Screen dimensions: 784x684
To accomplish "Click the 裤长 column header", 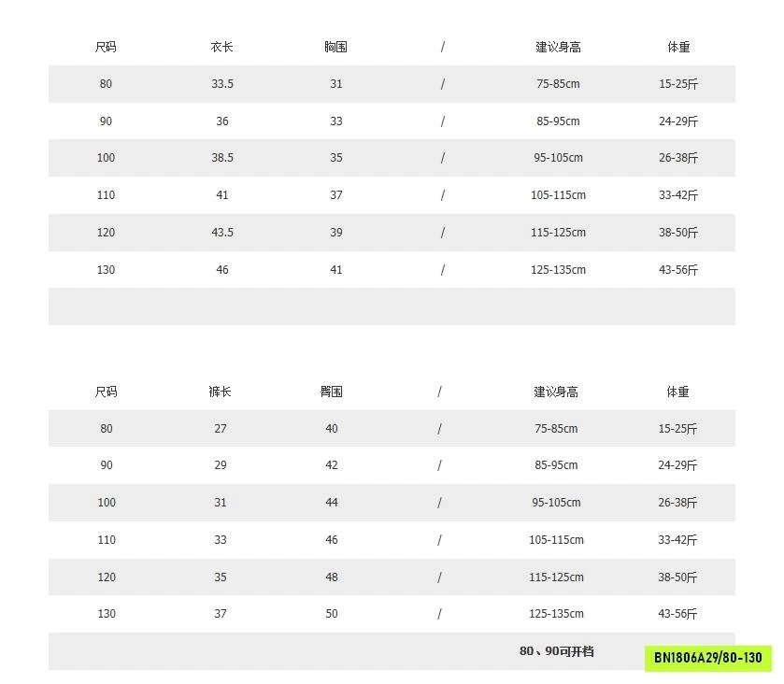I will [x=220, y=392].
